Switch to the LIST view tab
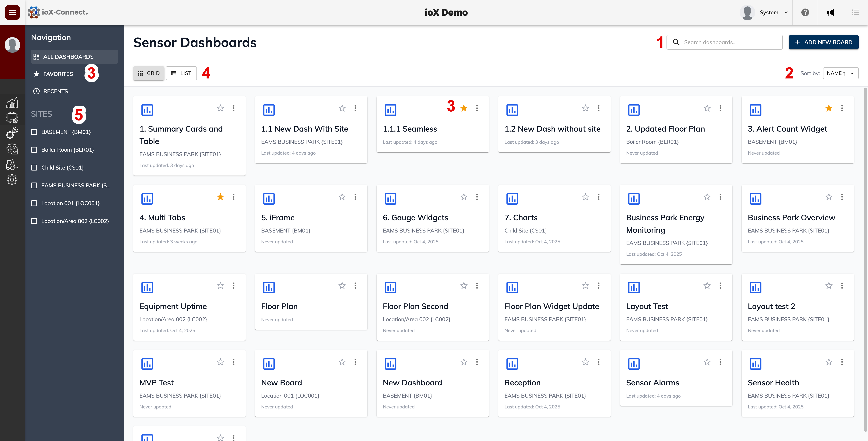The height and width of the screenshot is (441, 868). point(181,73)
